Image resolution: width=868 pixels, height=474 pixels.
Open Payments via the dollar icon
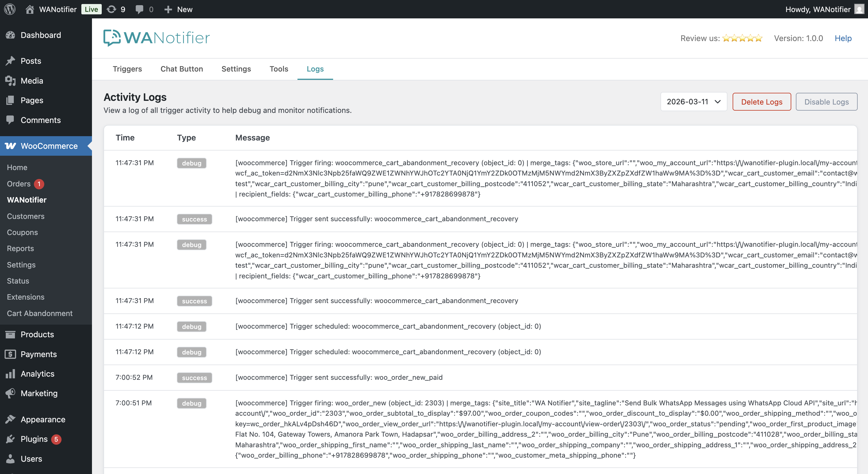click(x=10, y=354)
